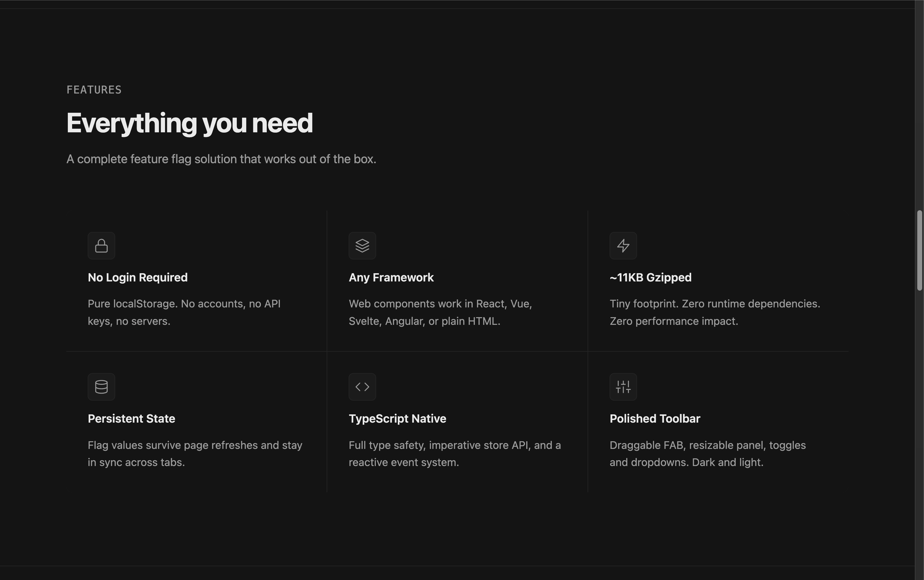This screenshot has width=924, height=580.
Task: Click the sliders icon above Polished Toolbar
Action: pos(623,387)
